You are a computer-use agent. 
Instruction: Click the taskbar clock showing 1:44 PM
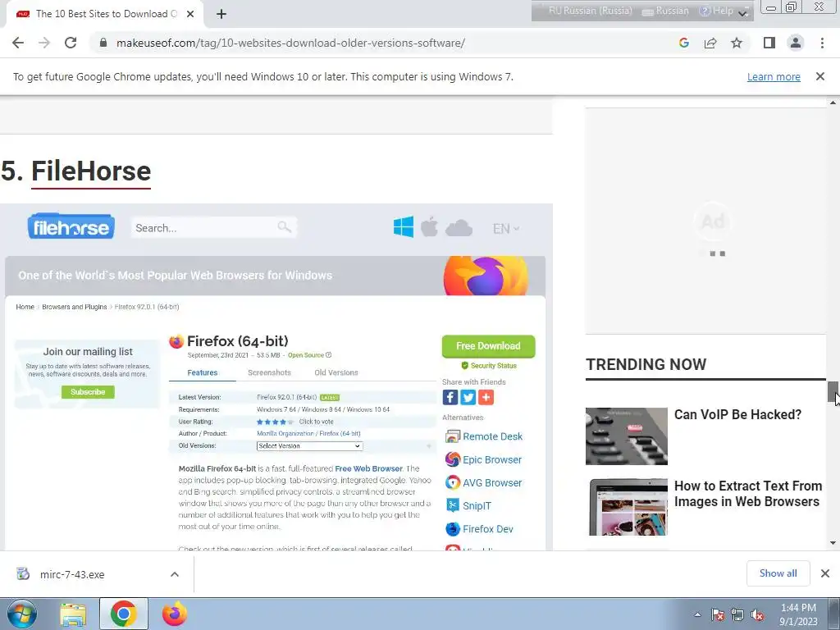click(798, 614)
